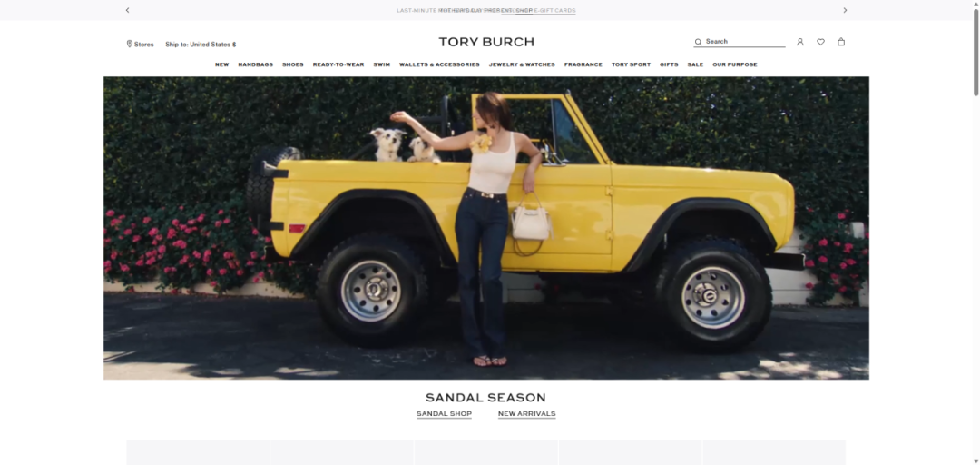Click the yellow Bronco hero image
The height and width of the screenshot is (465, 980).
pyautogui.click(x=486, y=228)
